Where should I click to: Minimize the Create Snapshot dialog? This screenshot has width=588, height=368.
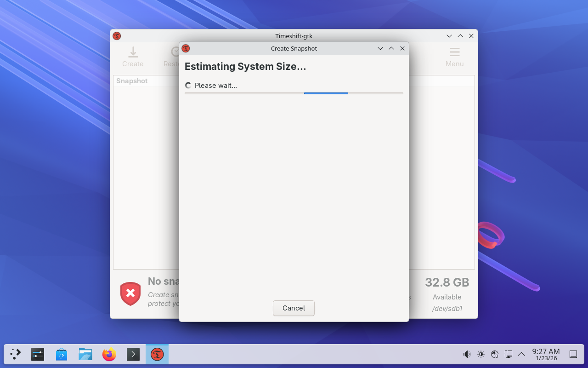[x=380, y=48]
